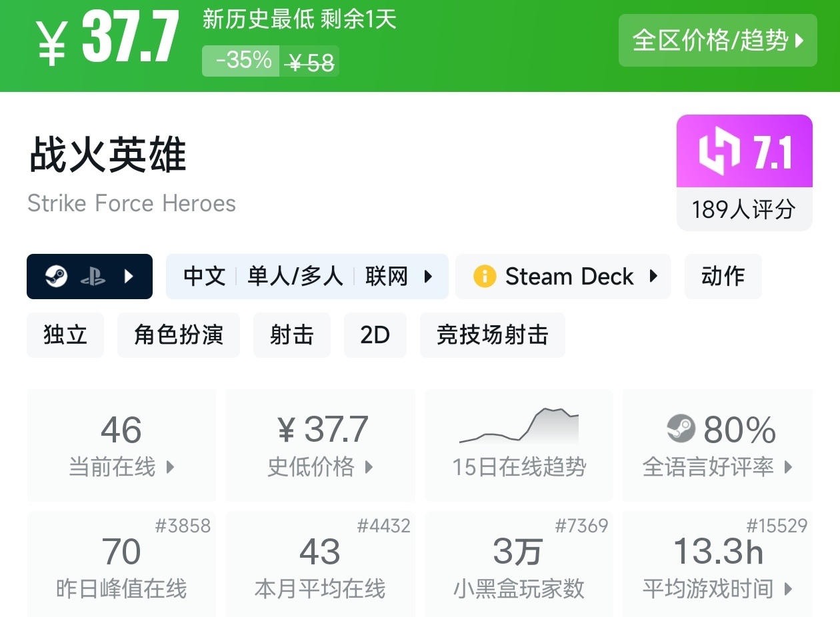Click the Heybox logo in the rating badge
The image size is (840, 617).
pyautogui.click(x=719, y=152)
